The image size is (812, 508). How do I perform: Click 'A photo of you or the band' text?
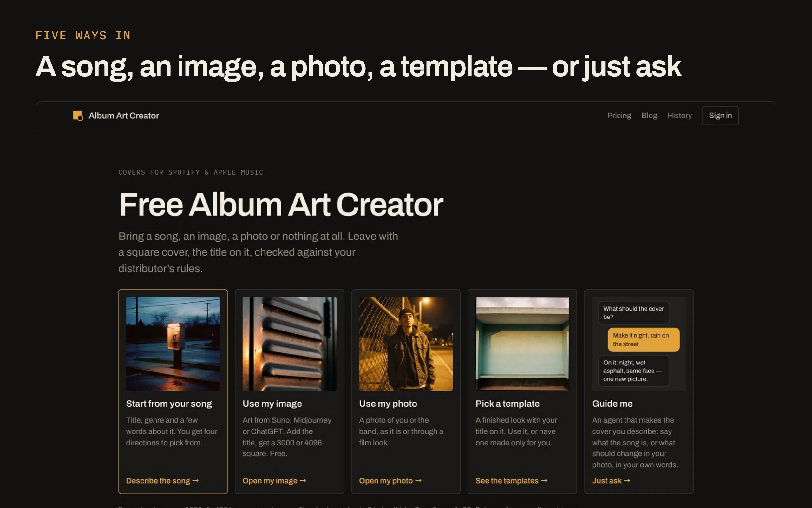(401, 431)
